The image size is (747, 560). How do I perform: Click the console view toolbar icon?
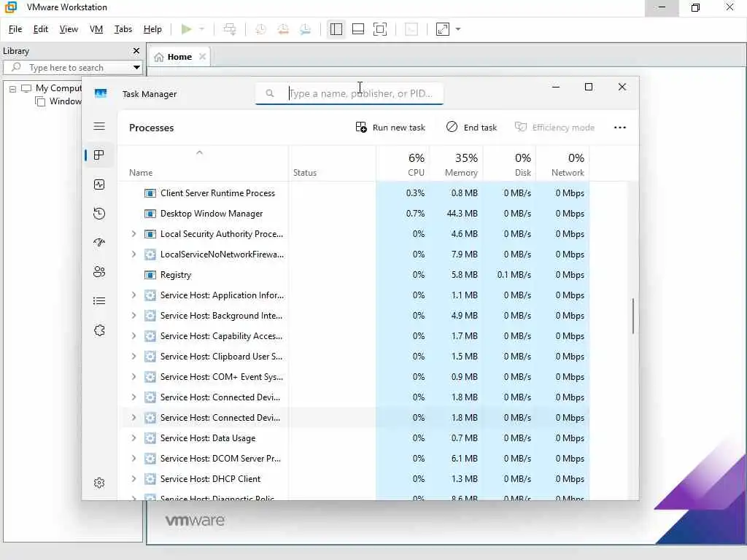point(411,29)
